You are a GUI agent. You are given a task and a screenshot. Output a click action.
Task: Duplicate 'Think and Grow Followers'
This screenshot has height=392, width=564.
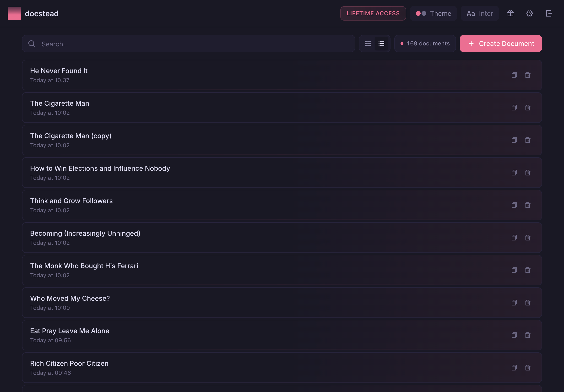coord(514,205)
